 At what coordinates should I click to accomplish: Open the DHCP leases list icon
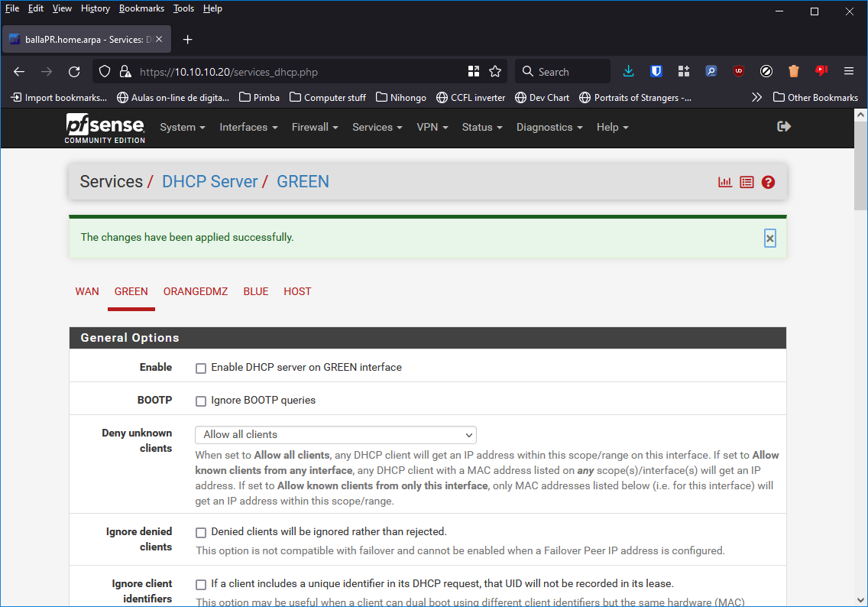pos(747,182)
